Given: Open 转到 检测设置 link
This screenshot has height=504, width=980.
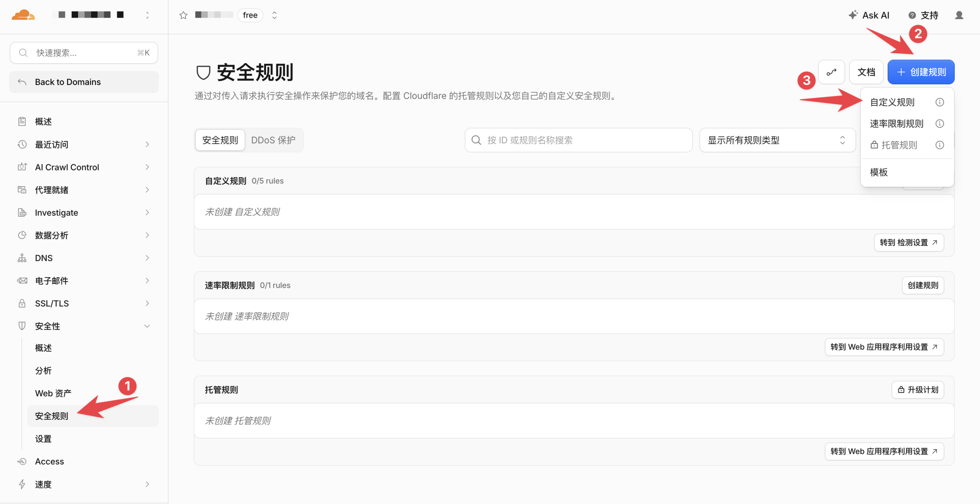Looking at the screenshot, I should pos(909,242).
